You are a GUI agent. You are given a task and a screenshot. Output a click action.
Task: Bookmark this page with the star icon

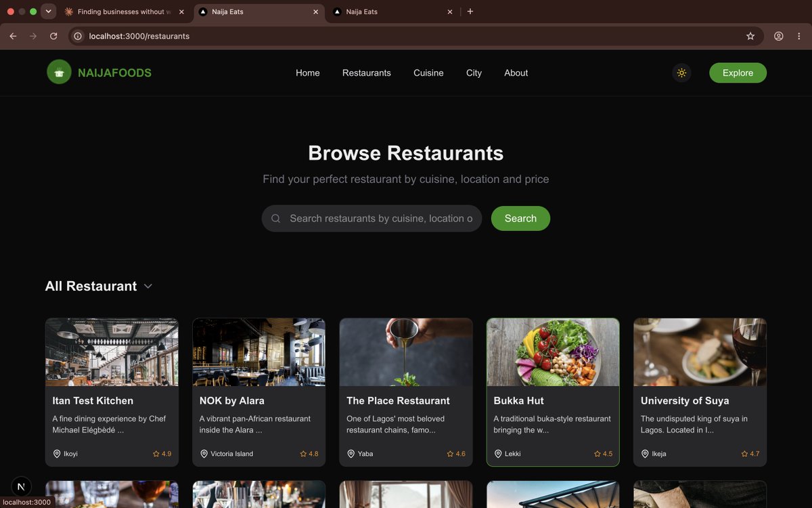pyautogui.click(x=750, y=36)
